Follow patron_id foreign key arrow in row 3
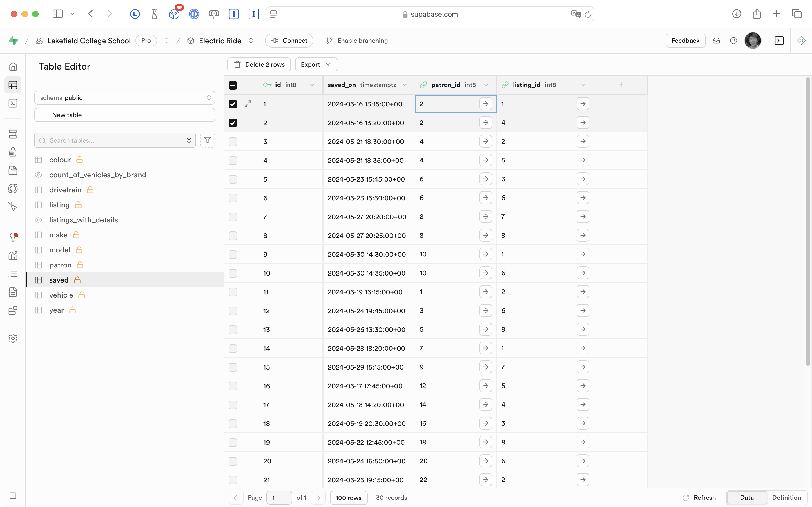 coord(485,142)
